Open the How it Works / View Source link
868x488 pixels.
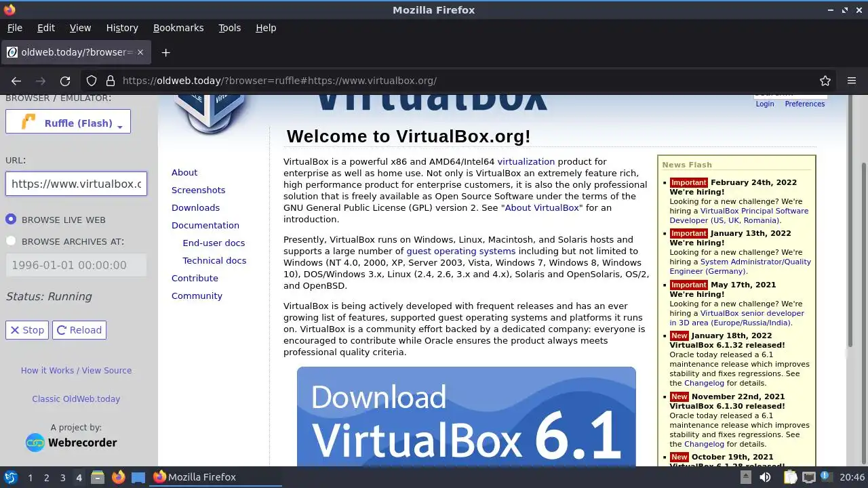pyautogui.click(x=76, y=370)
